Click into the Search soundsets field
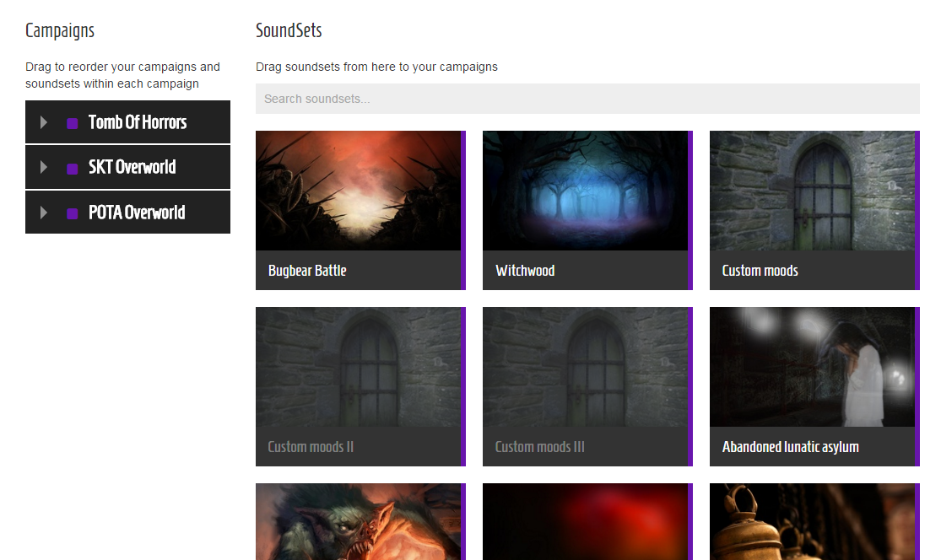The width and height of the screenshot is (941, 560). tap(587, 99)
